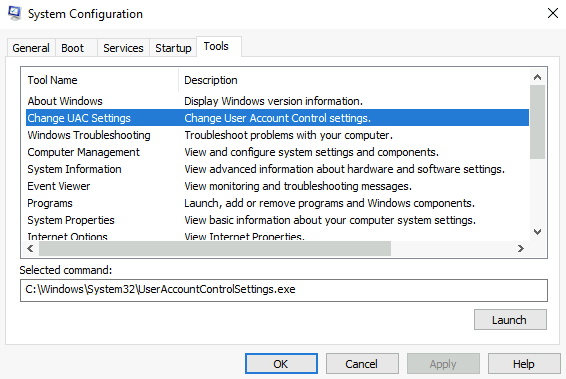Select the Event Viewer entry
Viewport: 566px width, 379px height.
278,186
